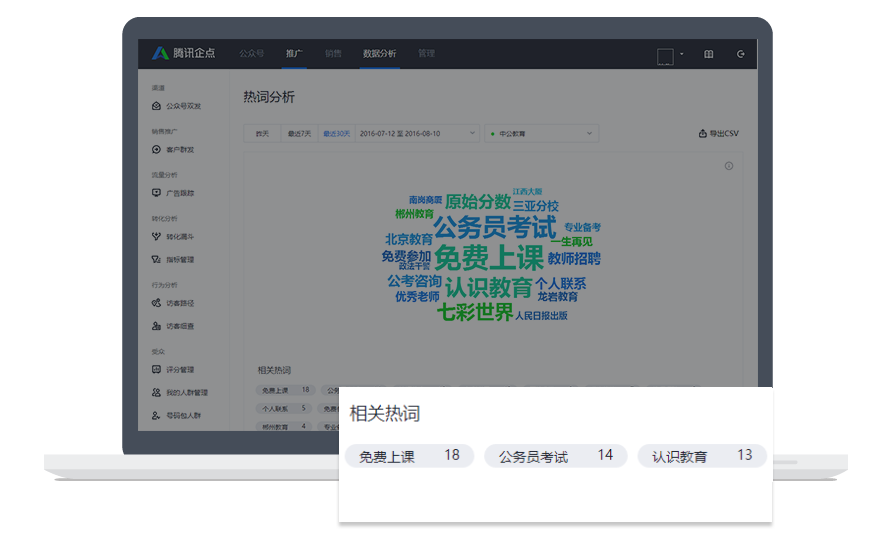Click 免费上课 in the word cloud
891x546 pixels.
coord(489,258)
